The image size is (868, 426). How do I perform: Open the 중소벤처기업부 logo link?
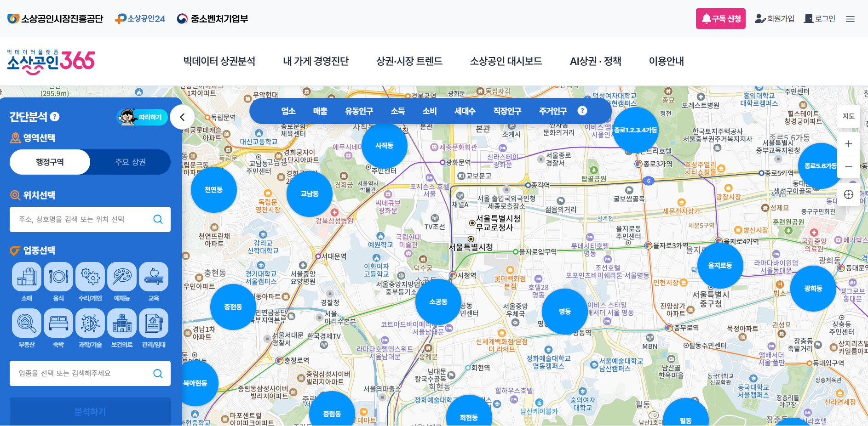[x=213, y=19]
